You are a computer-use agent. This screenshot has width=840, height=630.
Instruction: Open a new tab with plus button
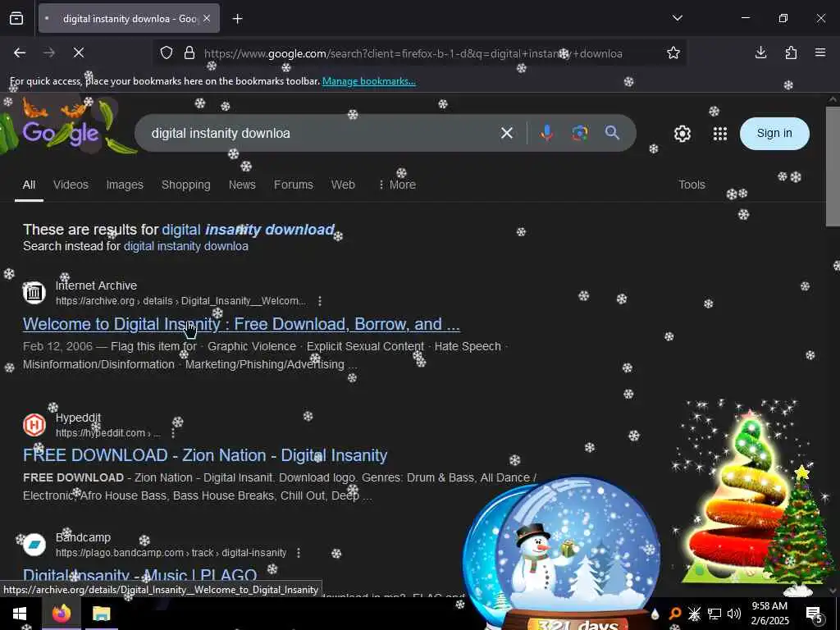click(237, 19)
